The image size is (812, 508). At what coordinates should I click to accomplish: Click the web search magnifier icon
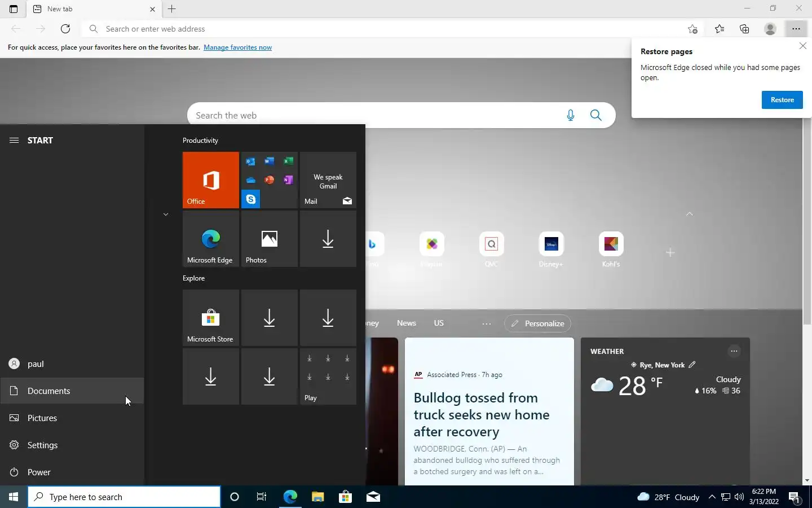596,115
